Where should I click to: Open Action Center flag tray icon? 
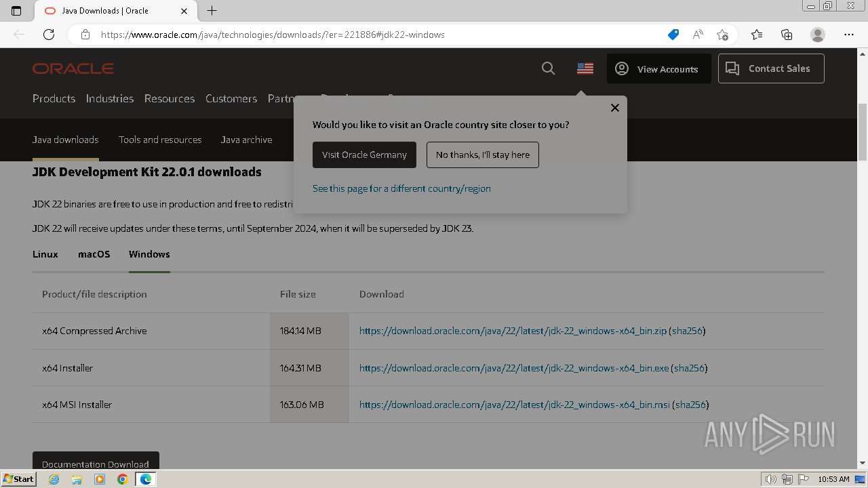tap(804, 479)
